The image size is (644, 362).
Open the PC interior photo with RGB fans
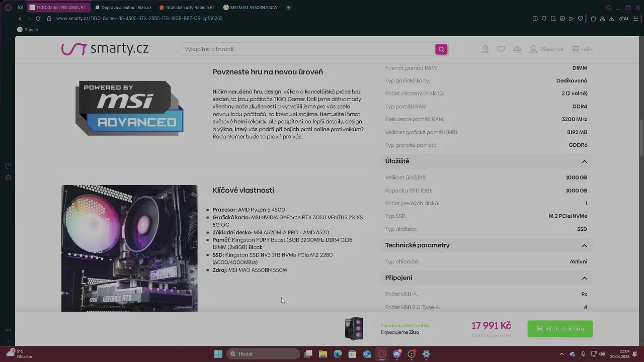coord(129,248)
